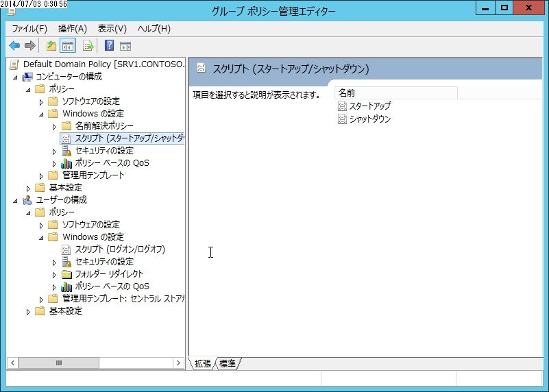The width and height of the screenshot is (549, 392).
Task: Click the Export list toolbar icon
Action: point(88,45)
